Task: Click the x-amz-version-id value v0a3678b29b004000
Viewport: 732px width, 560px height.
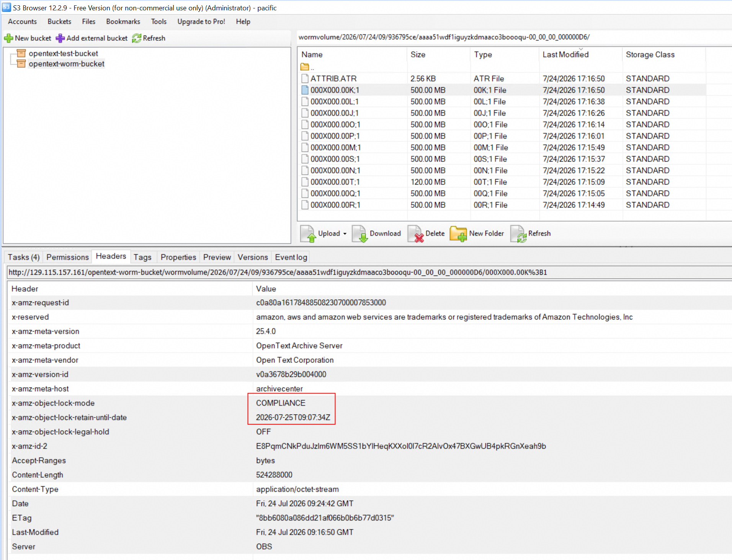Action: 291,374
